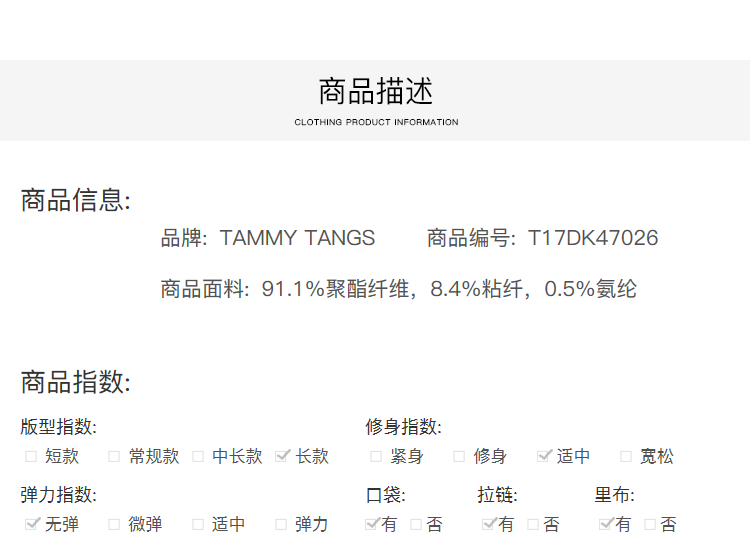Check the 微弹 elasticity checkbox

(114, 524)
